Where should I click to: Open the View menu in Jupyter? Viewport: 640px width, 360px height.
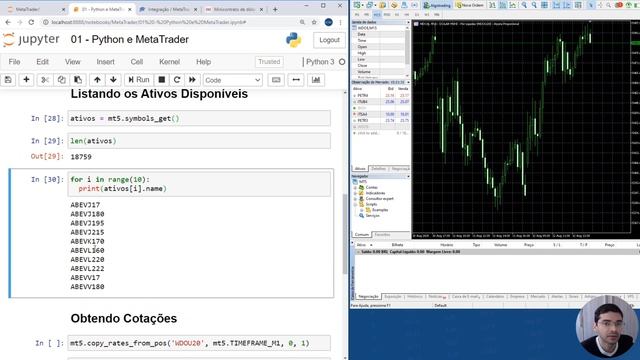[73, 62]
